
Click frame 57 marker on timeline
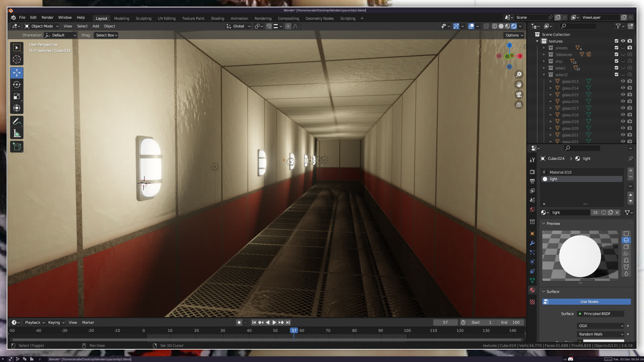pyautogui.click(x=294, y=330)
